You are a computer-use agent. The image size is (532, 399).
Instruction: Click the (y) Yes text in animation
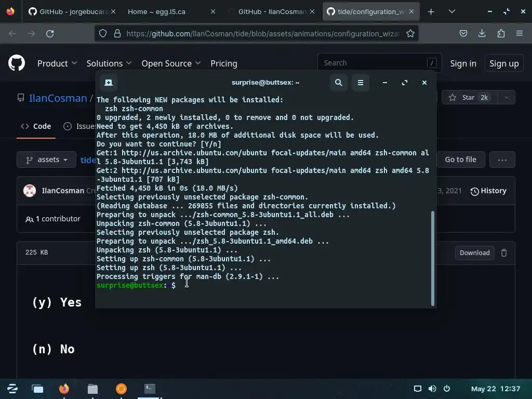tap(57, 302)
